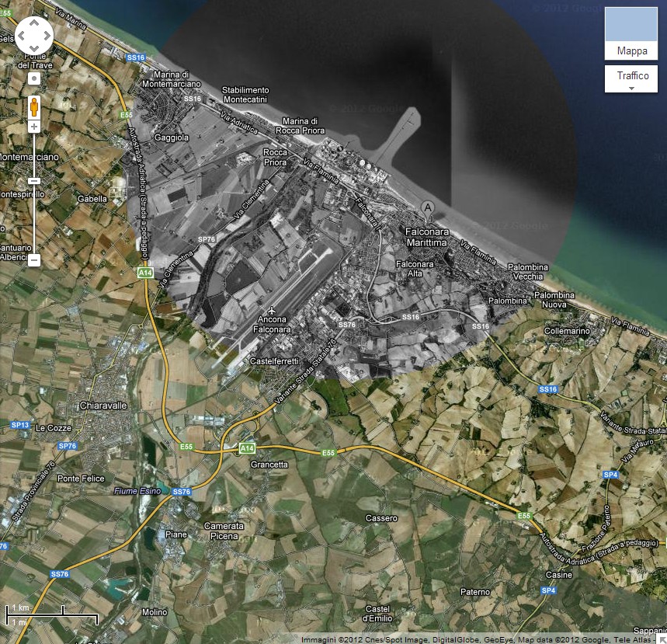The image size is (667, 644).
Task: Select the Camerata Picena place label
Action: click(224, 531)
